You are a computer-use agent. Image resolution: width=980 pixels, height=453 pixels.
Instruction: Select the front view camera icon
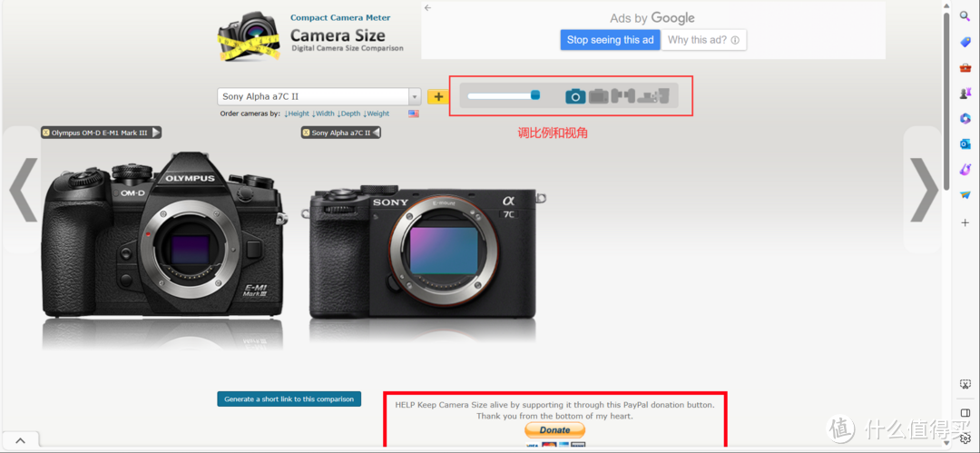(575, 95)
